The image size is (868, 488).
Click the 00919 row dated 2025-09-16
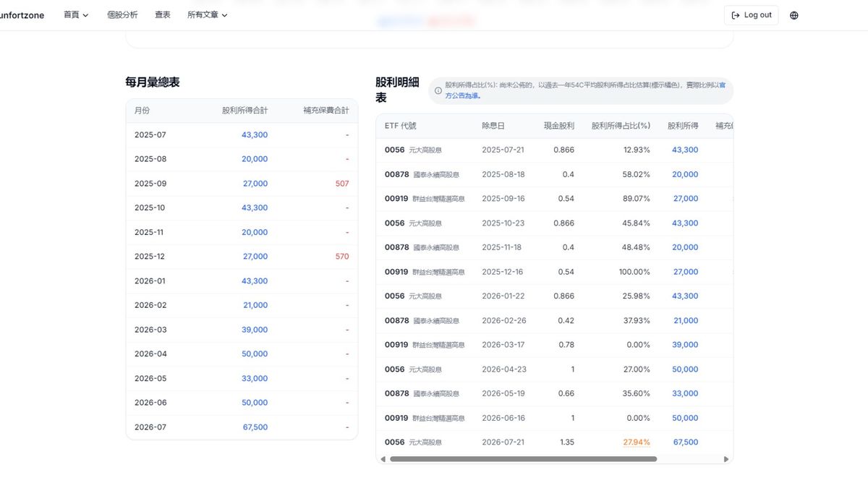(554, 199)
